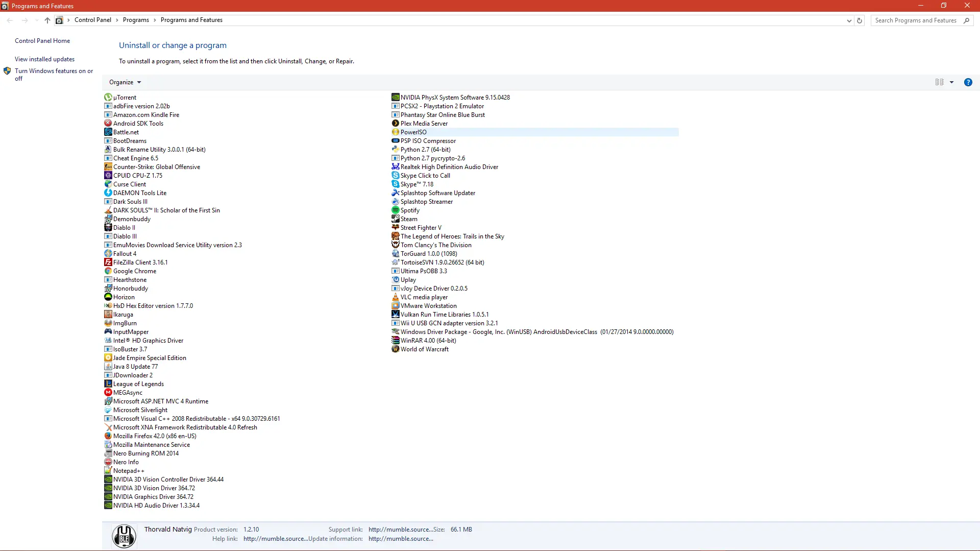The width and height of the screenshot is (980, 551).
Task: Go to Control Panel breadcrumb
Action: [92, 20]
